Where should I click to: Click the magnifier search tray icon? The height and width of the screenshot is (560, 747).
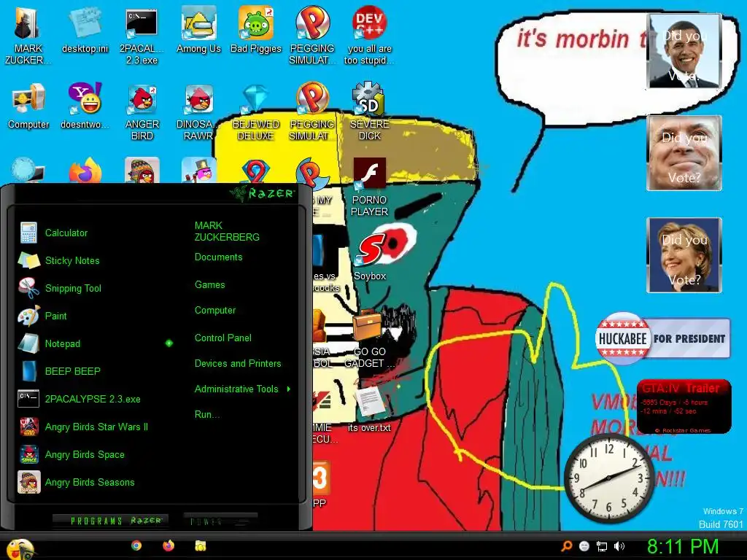(567, 546)
